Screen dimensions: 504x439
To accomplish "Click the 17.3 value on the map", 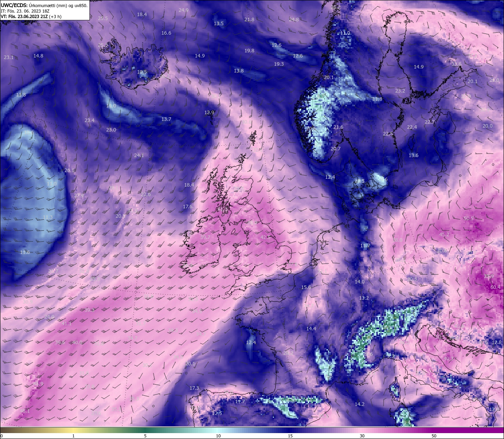I will (194, 388).
